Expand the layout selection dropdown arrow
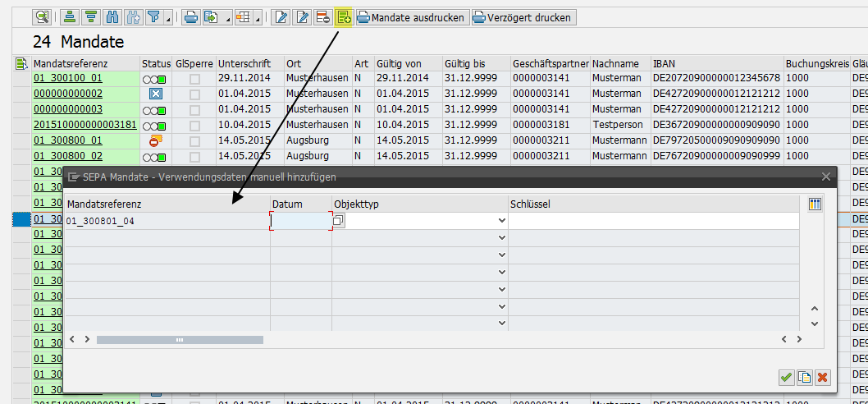The image size is (868, 404). pos(258,18)
